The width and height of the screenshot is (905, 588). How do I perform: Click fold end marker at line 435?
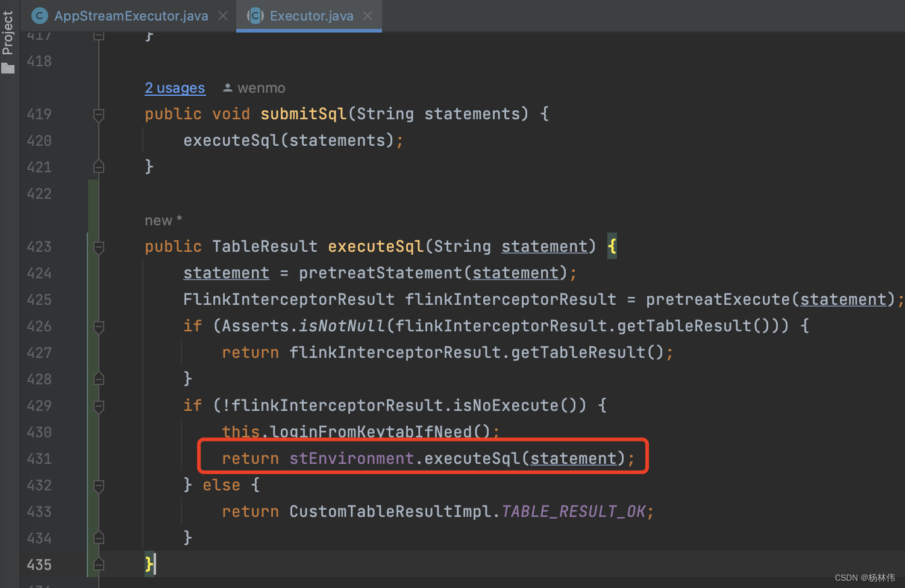pyautogui.click(x=99, y=565)
